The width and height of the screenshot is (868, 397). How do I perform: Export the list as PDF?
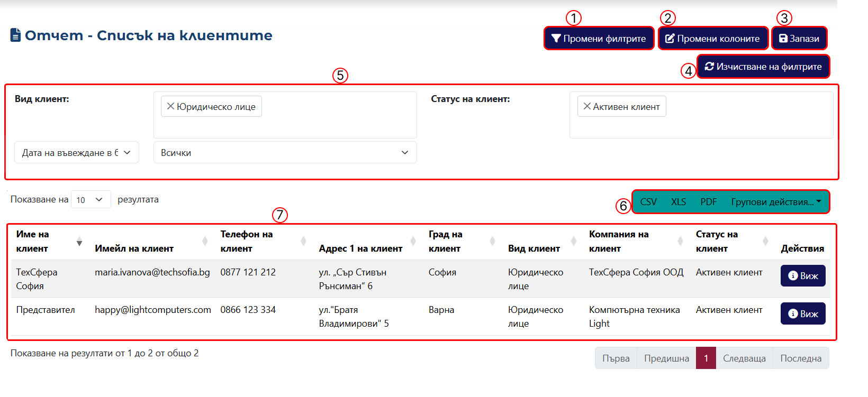tap(708, 202)
